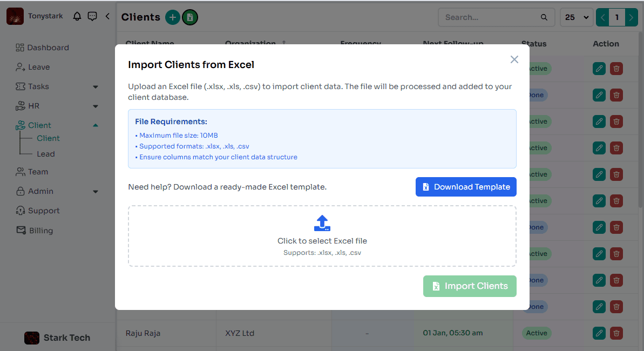Screen dimensions: 644x351
Task: Click the previous page left arrow
Action: pos(602,17)
